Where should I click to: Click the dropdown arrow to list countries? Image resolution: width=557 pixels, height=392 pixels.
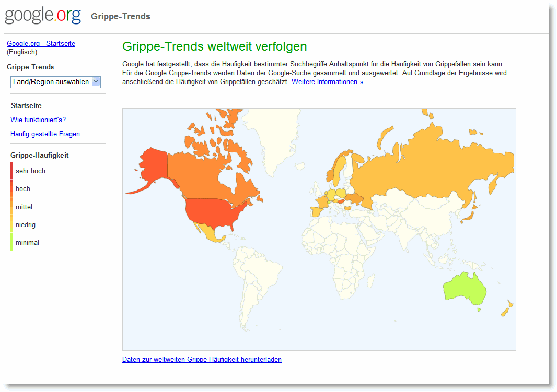95,82
